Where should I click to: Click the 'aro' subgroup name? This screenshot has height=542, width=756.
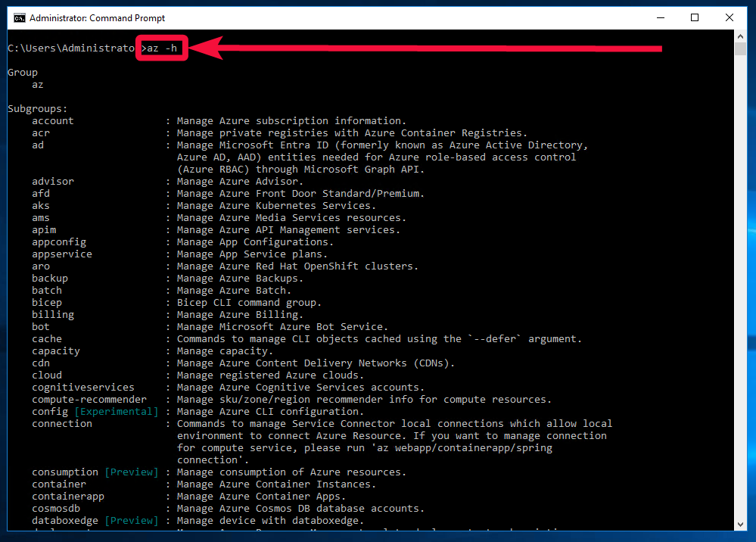[41, 266]
